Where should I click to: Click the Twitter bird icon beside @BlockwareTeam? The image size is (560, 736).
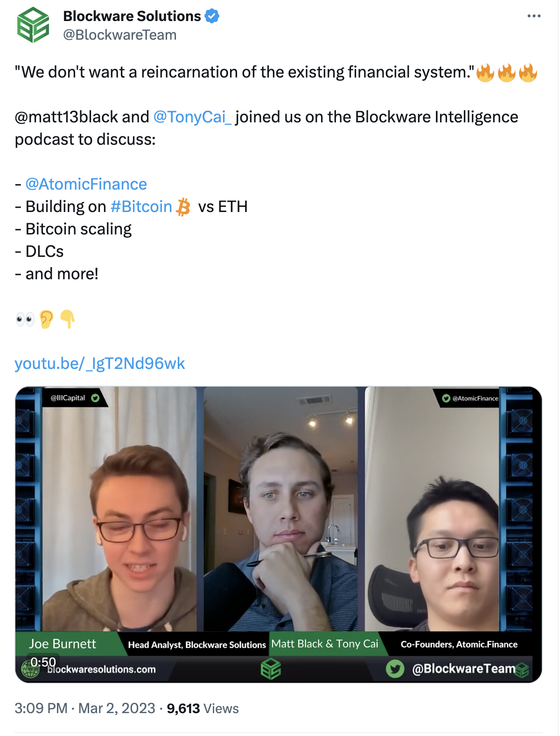[x=395, y=669]
